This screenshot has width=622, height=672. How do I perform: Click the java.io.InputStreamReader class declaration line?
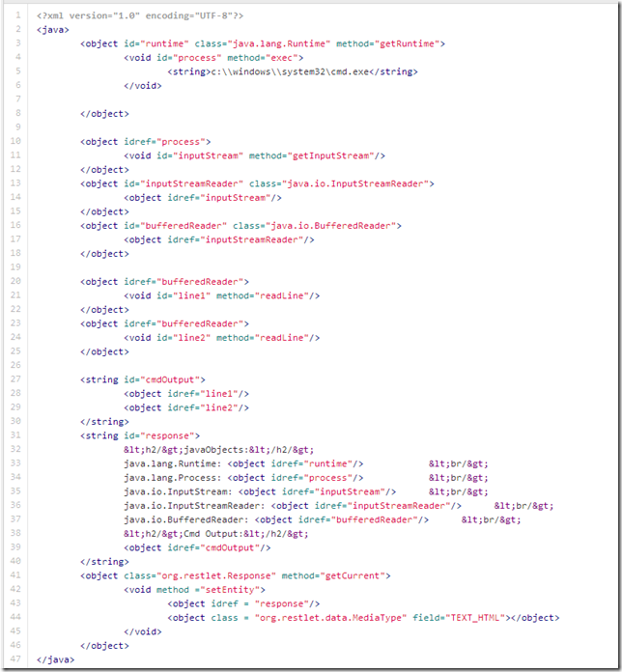[x=257, y=183]
